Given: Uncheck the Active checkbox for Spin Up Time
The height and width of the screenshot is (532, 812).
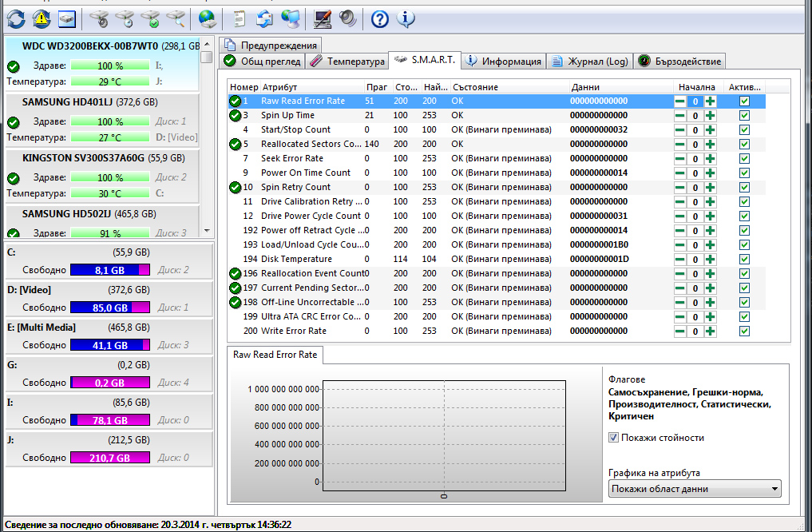Looking at the screenshot, I should point(744,116).
